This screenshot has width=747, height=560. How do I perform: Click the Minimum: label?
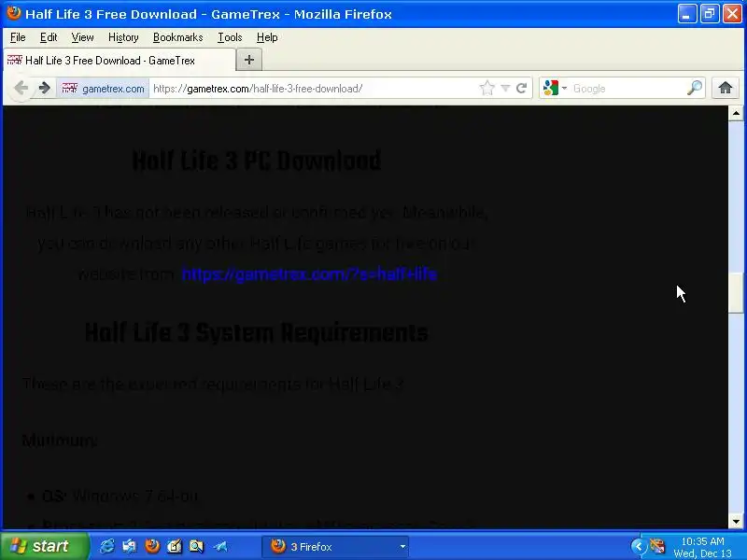(x=60, y=441)
